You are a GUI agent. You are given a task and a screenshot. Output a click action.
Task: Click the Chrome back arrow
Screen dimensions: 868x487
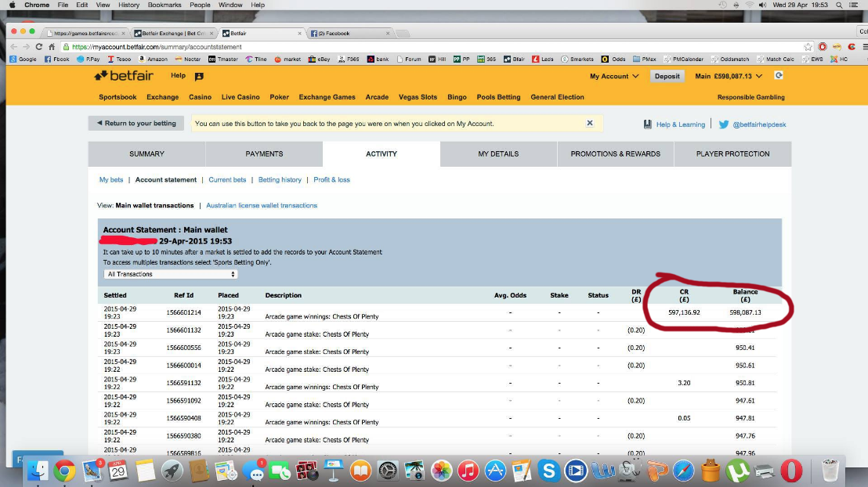coord(14,47)
